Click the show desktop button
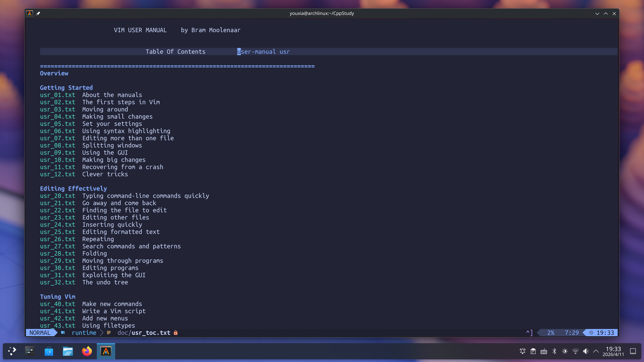The width and height of the screenshot is (644, 362). click(x=633, y=351)
